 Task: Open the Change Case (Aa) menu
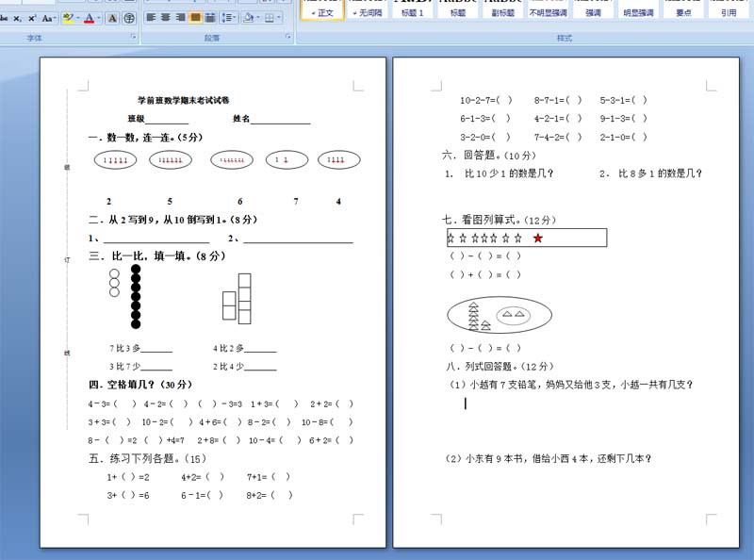click(x=49, y=18)
